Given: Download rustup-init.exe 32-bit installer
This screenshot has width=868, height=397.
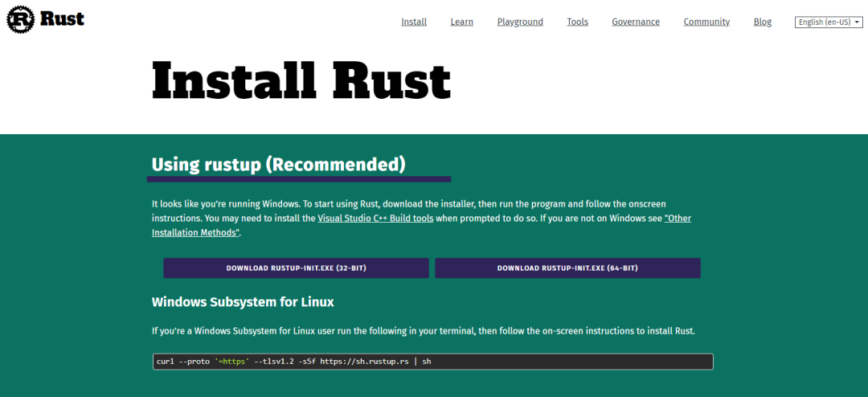Looking at the screenshot, I should [296, 268].
